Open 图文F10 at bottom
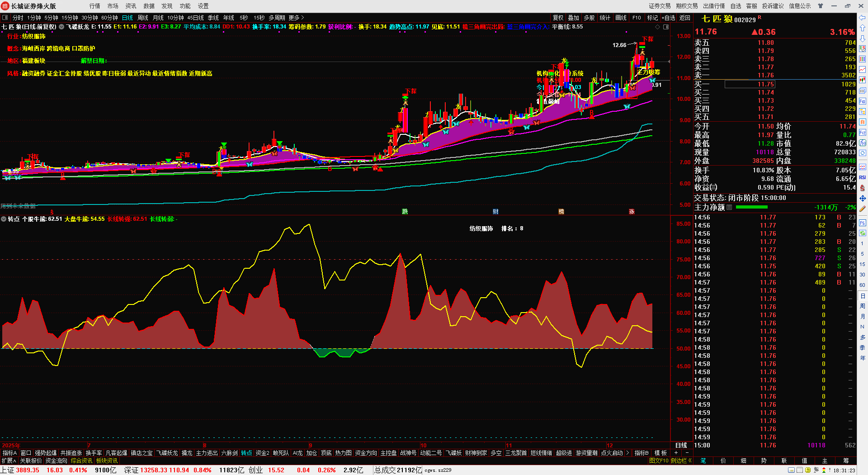 659,461
